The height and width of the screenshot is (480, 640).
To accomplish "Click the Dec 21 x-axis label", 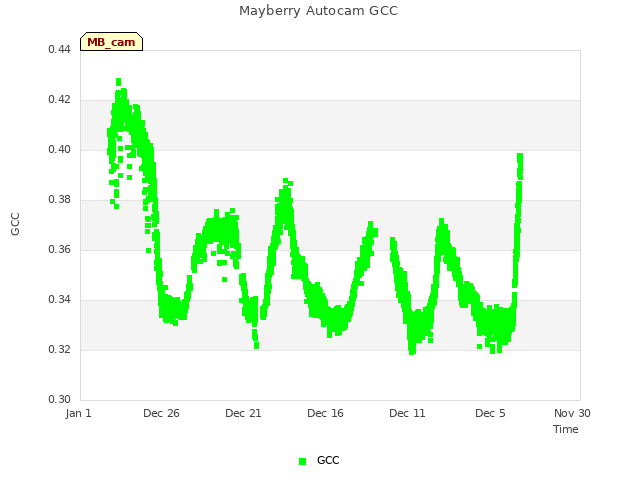I will pos(243,413).
